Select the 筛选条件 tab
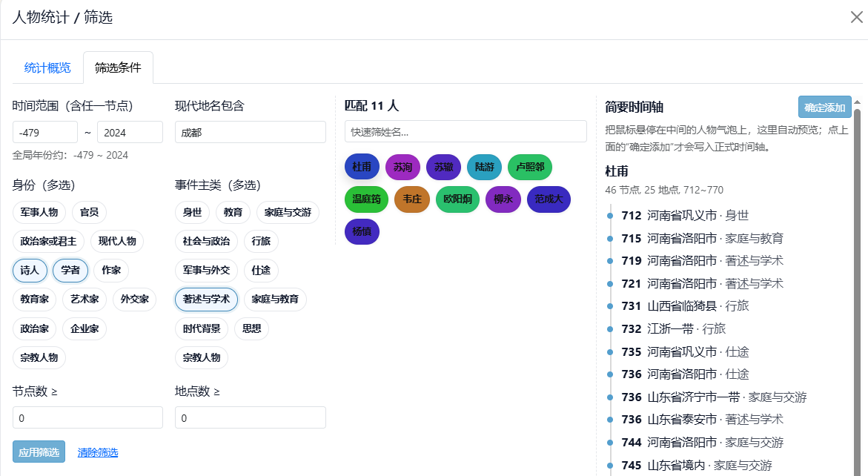 (118, 68)
